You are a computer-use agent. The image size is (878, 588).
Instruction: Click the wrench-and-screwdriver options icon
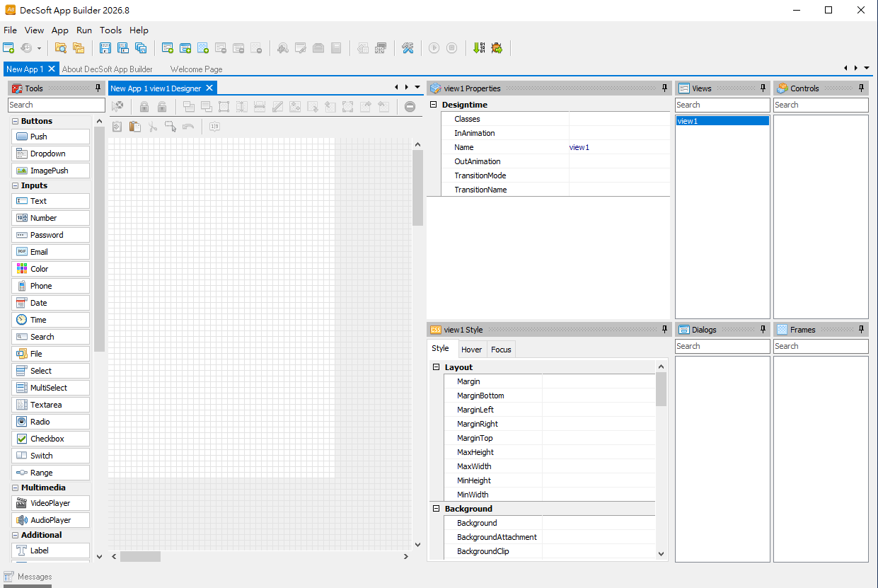408,48
